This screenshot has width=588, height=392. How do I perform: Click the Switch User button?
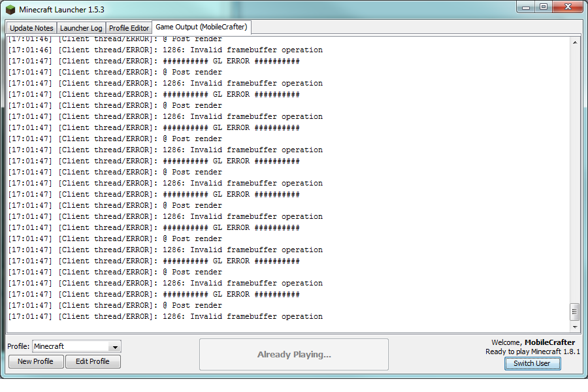click(x=532, y=363)
